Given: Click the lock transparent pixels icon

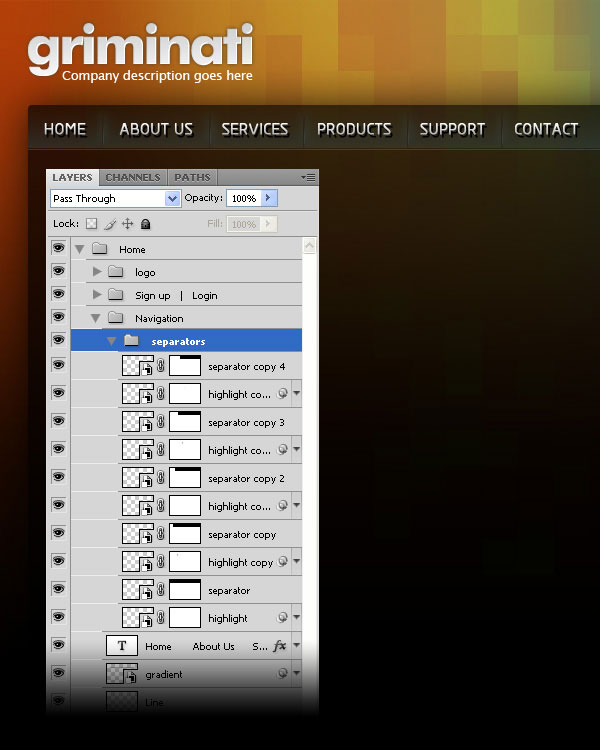Looking at the screenshot, I should click(92, 225).
